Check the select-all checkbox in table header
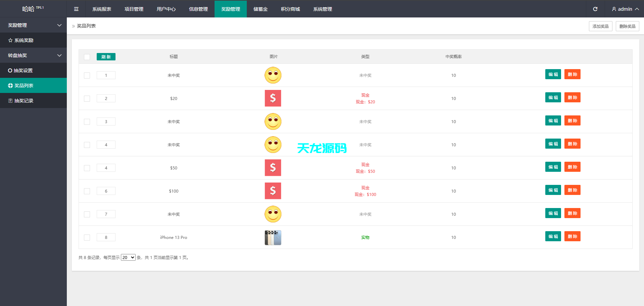The image size is (644, 306). tap(87, 57)
